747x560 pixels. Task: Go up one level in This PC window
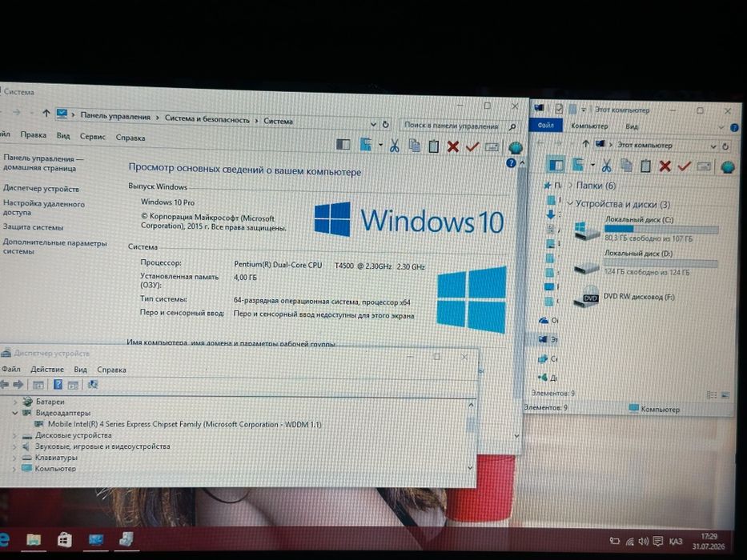click(585, 143)
